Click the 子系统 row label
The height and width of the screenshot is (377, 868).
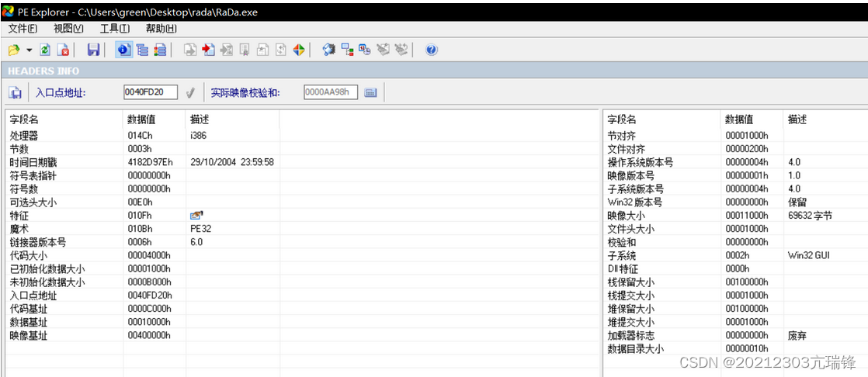[x=621, y=255]
